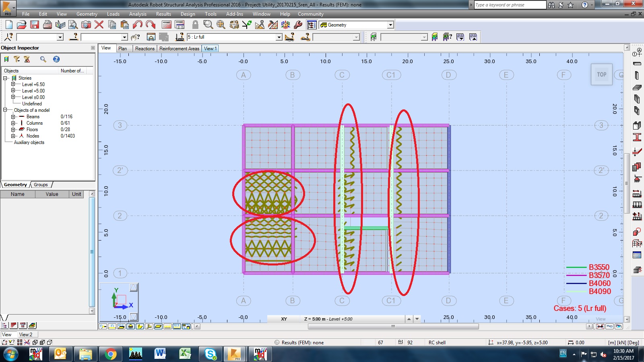
Task: Click the red X delete icon
Action: coord(99,25)
